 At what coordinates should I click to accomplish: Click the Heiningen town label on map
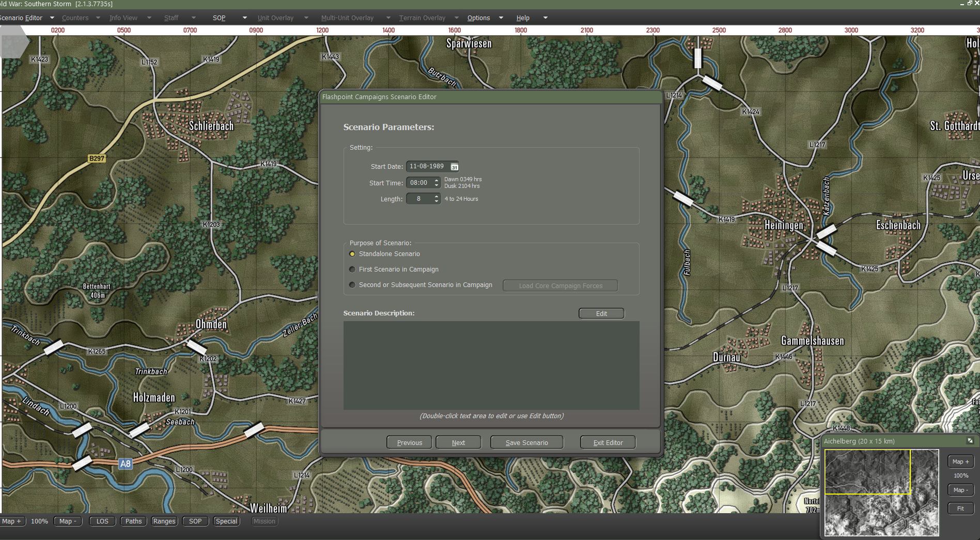(x=784, y=225)
